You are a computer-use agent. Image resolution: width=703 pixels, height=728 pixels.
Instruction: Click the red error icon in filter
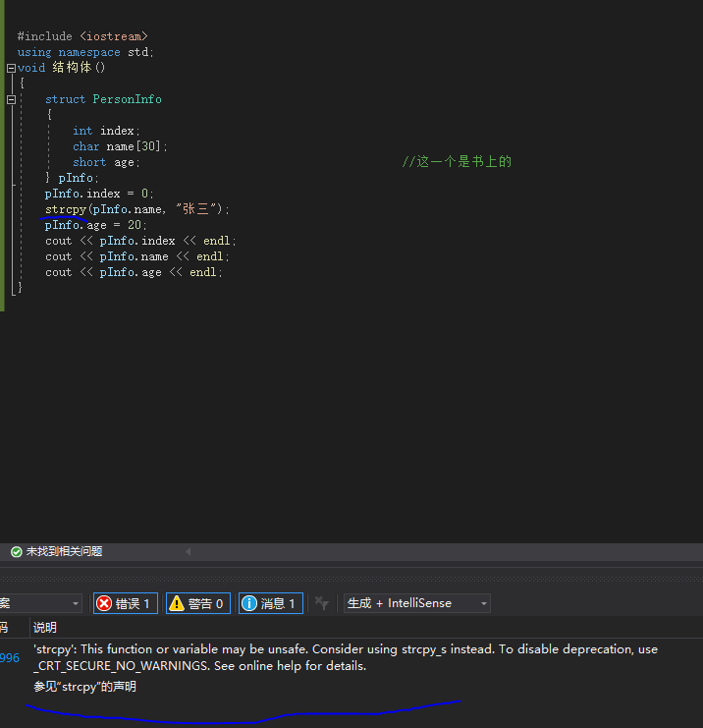pos(104,603)
